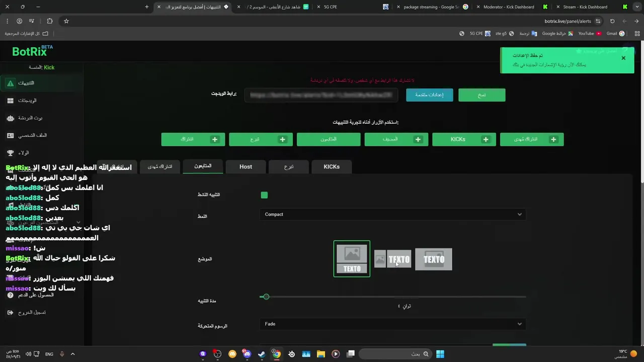
Task: Switch to the KICKs alert tab
Action: point(332,167)
